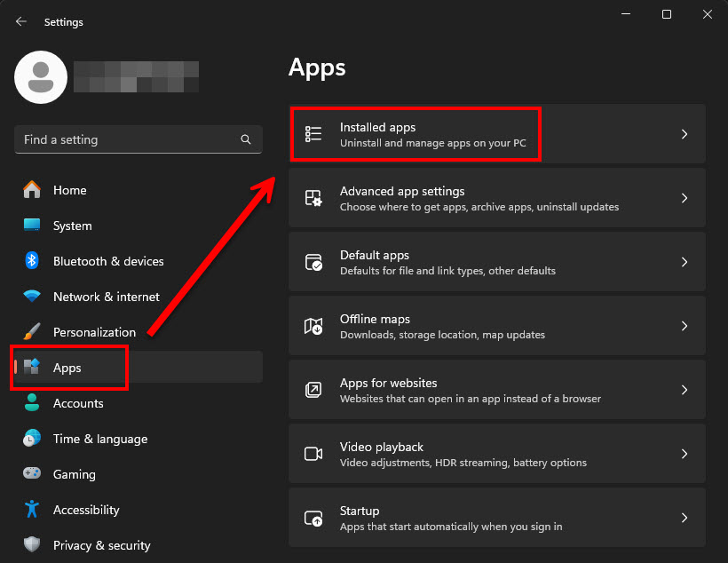The width and height of the screenshot is (728, 563).
Task: Click the Find a setting search box
Action: [x=138, y=139]
